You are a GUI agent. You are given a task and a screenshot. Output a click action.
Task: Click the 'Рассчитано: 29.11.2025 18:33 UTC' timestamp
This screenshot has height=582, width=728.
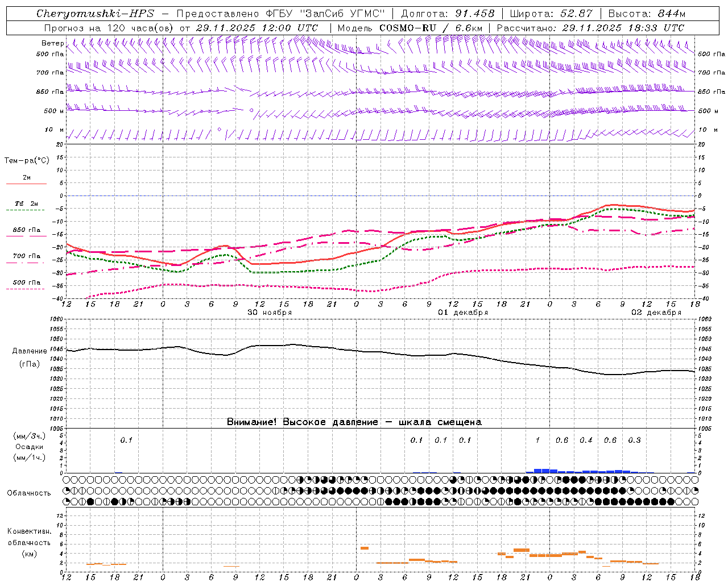tap(590, 27)
